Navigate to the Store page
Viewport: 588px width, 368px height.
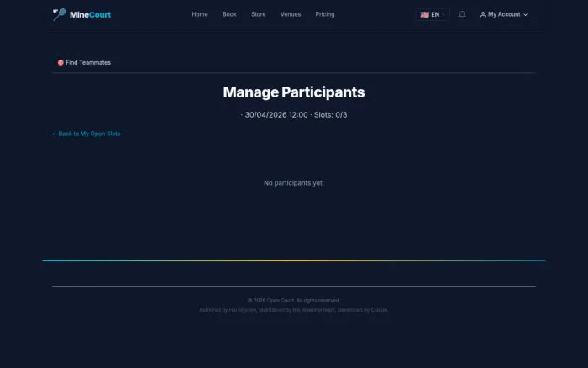[259, 14]
